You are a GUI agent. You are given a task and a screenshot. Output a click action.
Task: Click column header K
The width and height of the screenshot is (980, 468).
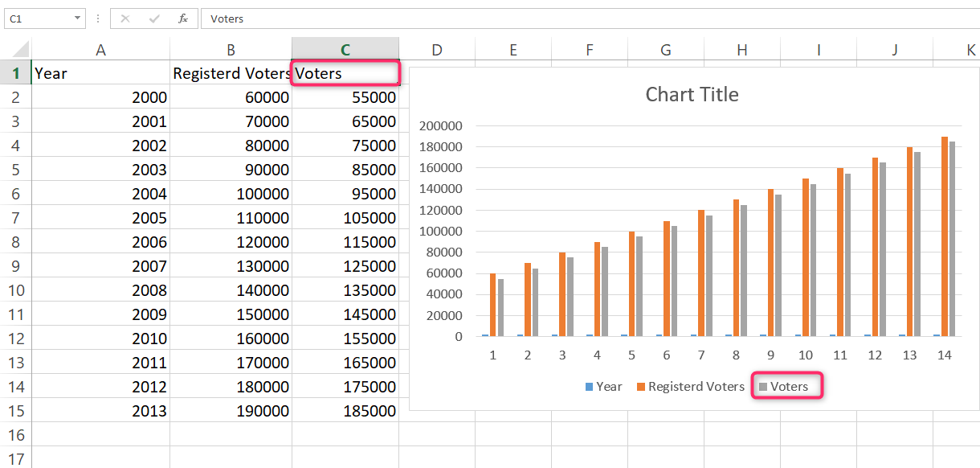[970, 48]
